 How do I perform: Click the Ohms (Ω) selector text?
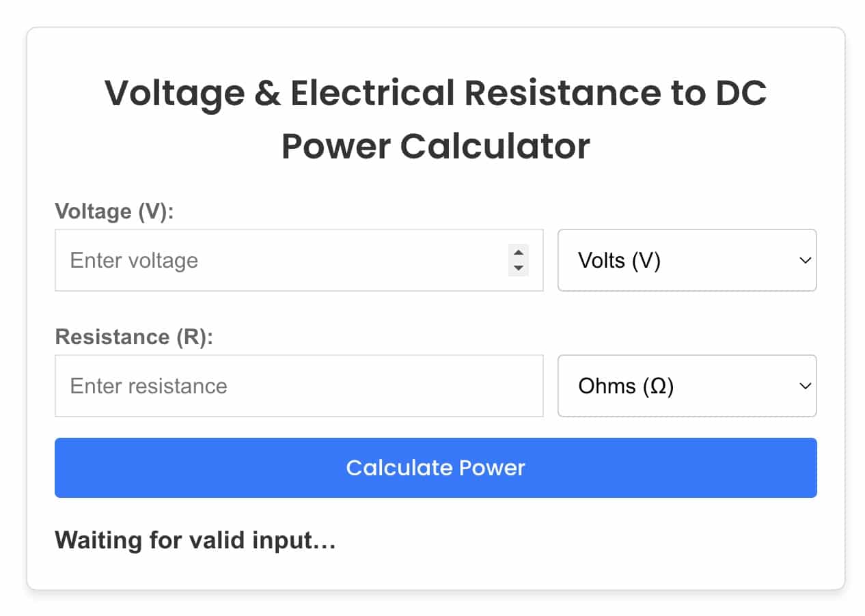[625, 386]
